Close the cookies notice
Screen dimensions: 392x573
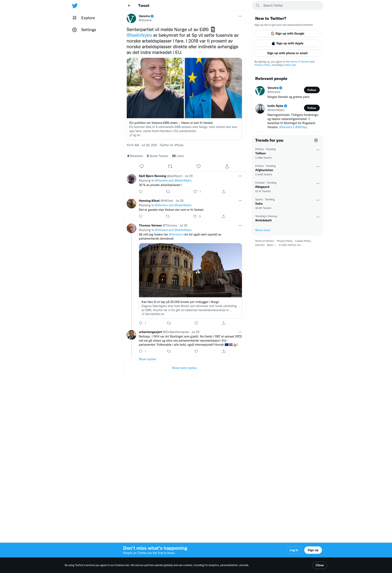(320, 565)
